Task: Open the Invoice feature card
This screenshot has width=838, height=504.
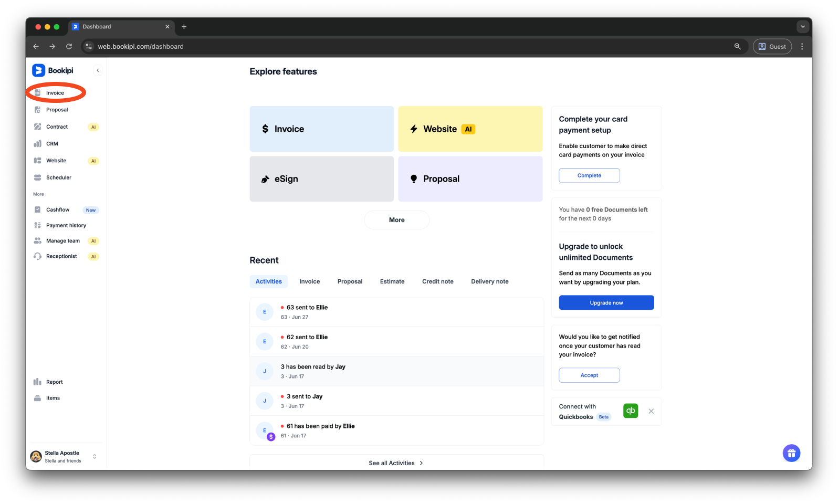Action: coord(321,129)
